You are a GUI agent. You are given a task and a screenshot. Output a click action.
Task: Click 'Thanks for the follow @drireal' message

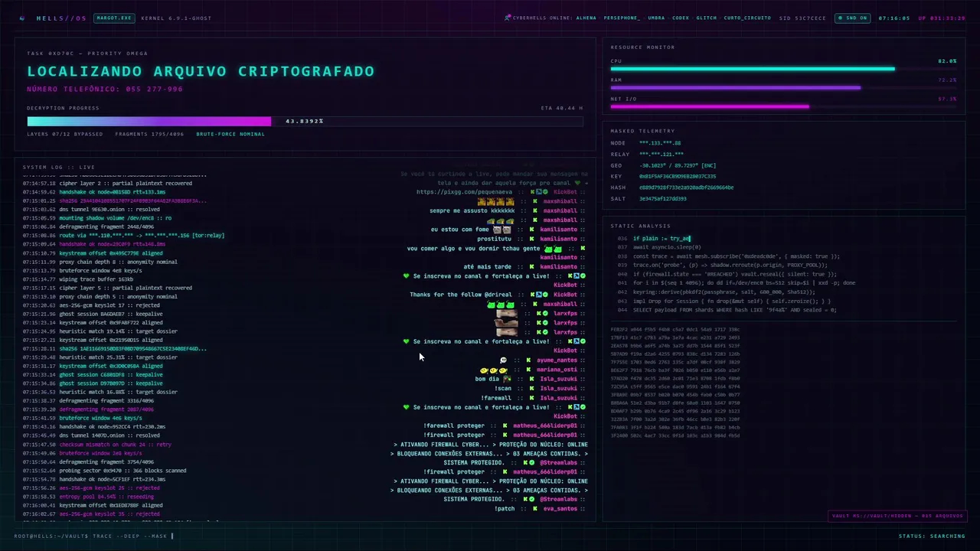(x=460, y=295)
